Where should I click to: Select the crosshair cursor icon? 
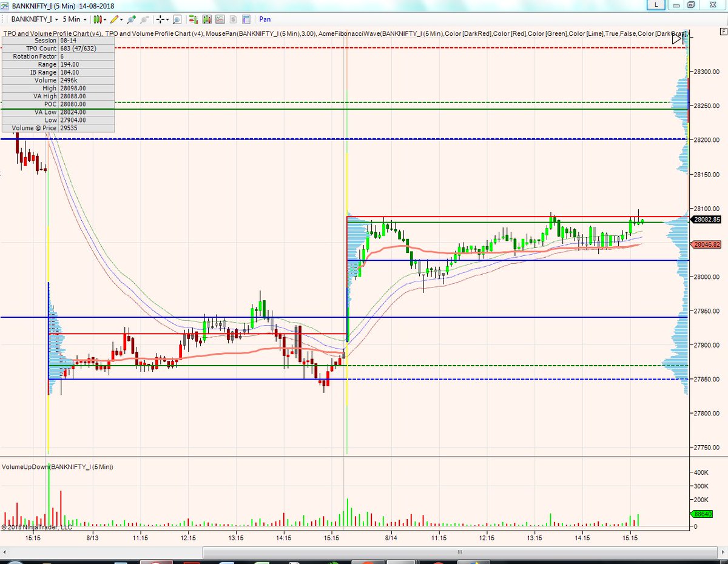click(160, 19)
